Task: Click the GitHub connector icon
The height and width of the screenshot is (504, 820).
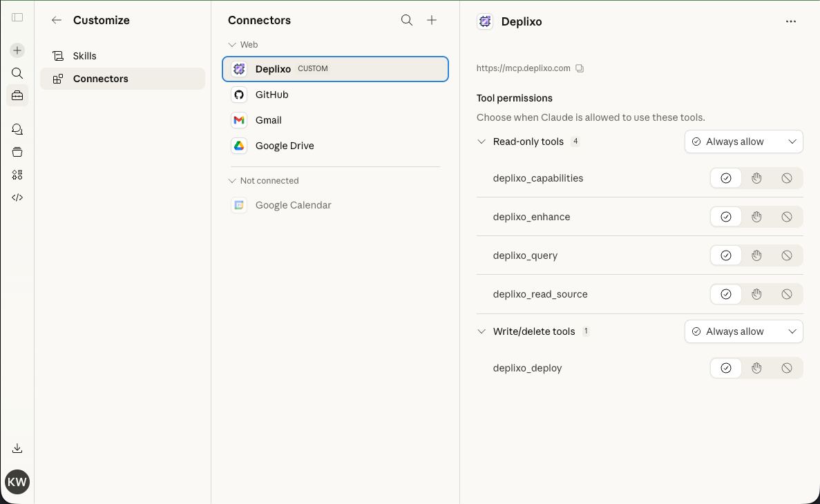Action: (x=239, y=95)
